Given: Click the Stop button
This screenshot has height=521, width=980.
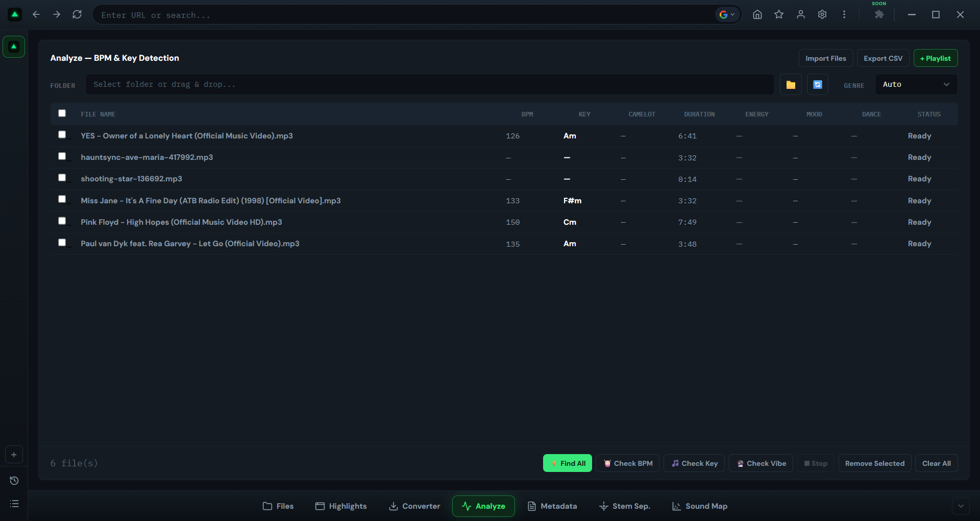Looking at the screenshot, I should pos(816,463).
